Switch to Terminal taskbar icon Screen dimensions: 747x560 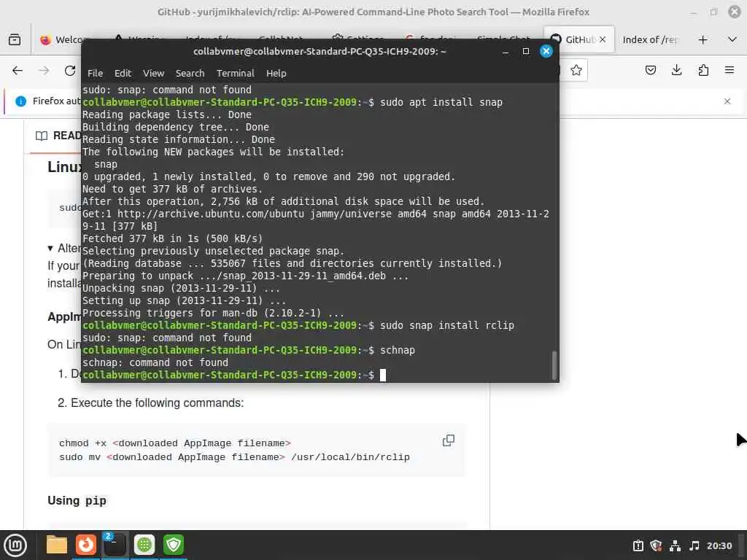[115, 545]
